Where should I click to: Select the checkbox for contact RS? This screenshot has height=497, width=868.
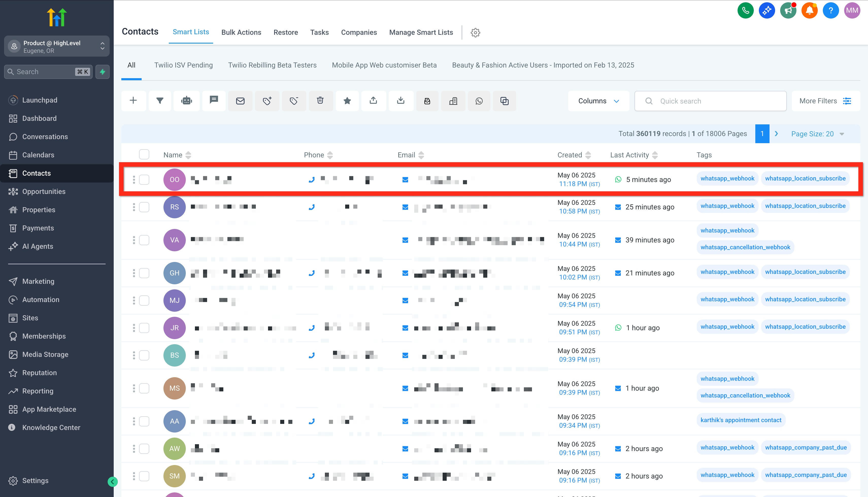pos(144,207)
